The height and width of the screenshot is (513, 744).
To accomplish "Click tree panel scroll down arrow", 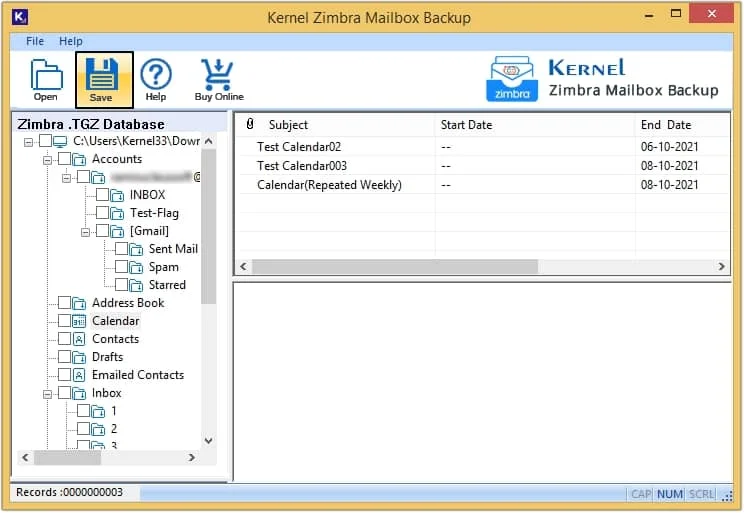I will [x=208, y=441].
